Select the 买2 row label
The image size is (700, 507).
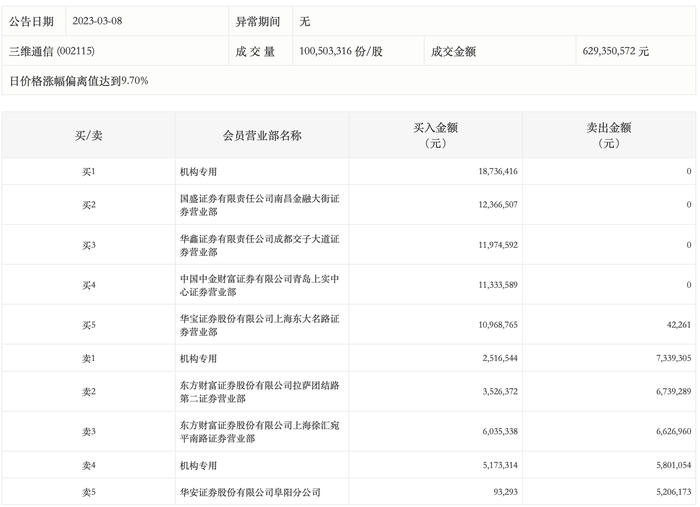click(88, 205)
